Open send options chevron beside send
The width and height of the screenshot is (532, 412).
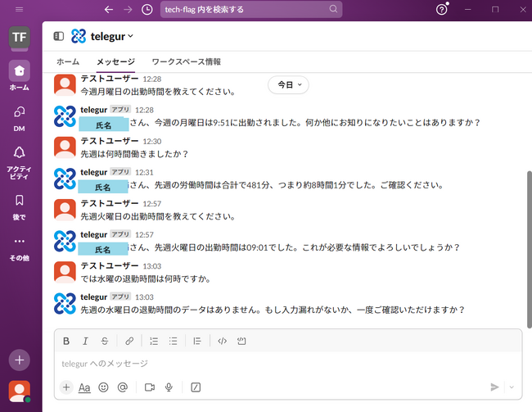point(512,387)
